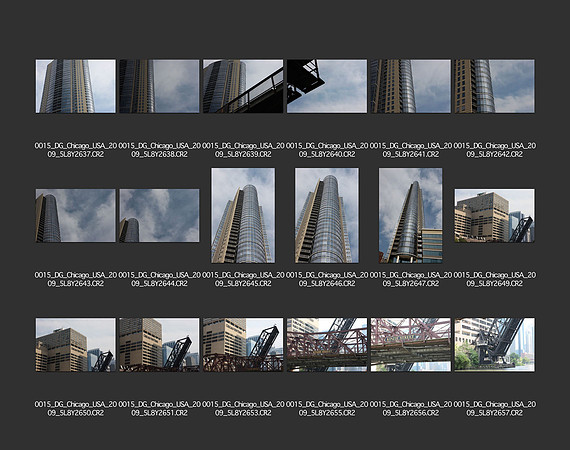
Task: Click the filename label ending 5L8Y2642.CR2
Action: click(x=494, y=150)
